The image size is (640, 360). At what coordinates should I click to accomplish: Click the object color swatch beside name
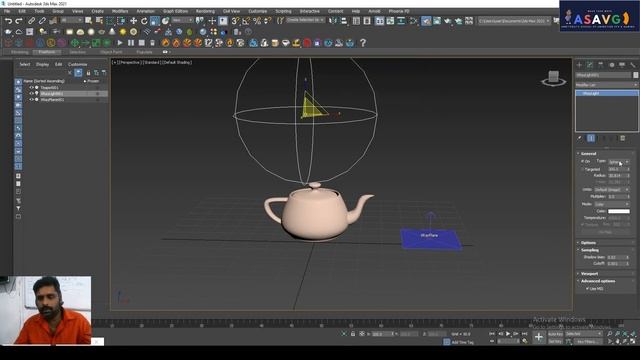tap(636, 75)
